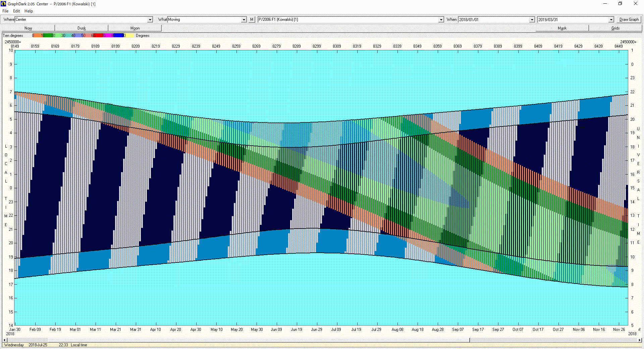Click the Dusk button
The image size is (644, 349).
(x=82, y=28)
